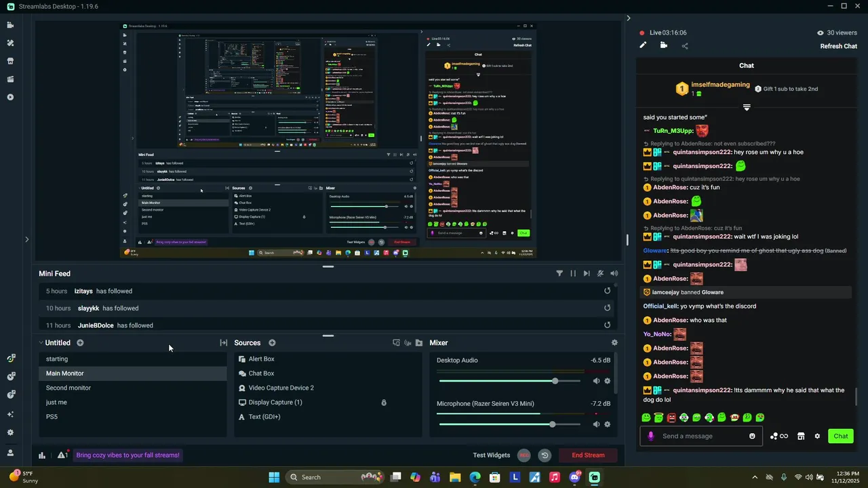This screenshot has width=868, height=488.
Task: Open the Highlighter clapperboard icon in sidebar
Action: [10, 79]
